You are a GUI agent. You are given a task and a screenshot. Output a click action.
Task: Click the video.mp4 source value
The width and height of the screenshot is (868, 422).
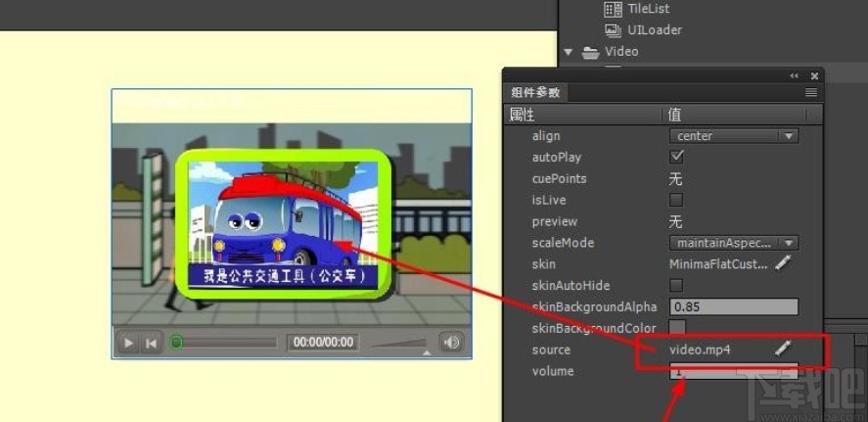(x=700, y=350)
